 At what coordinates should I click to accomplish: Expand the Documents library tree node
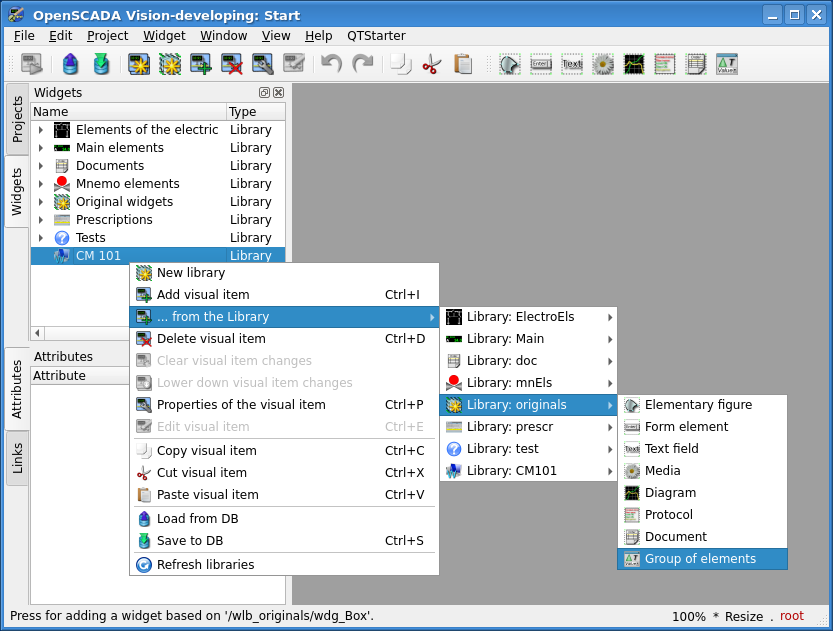click(x=41, y=166)
